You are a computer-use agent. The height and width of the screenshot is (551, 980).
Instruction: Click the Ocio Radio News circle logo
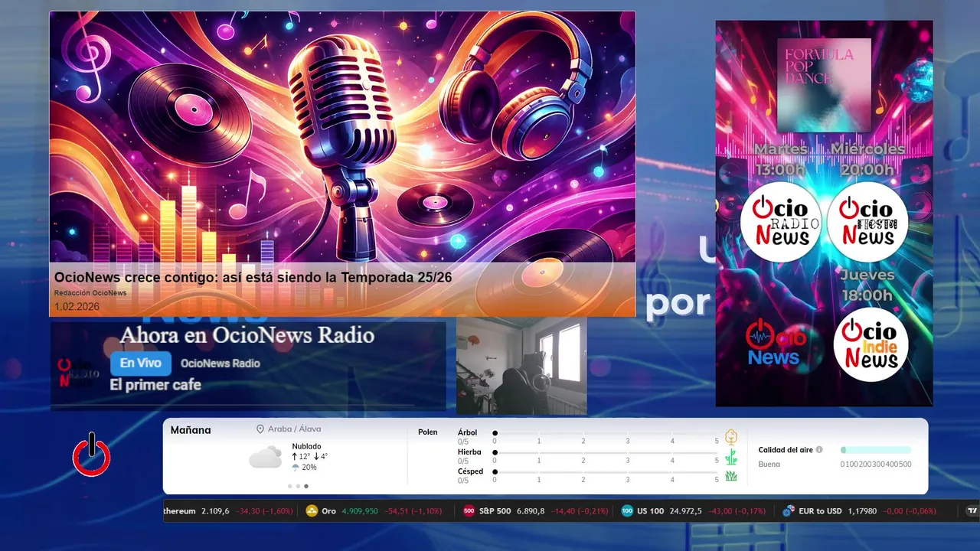click(x=780, y=222)
